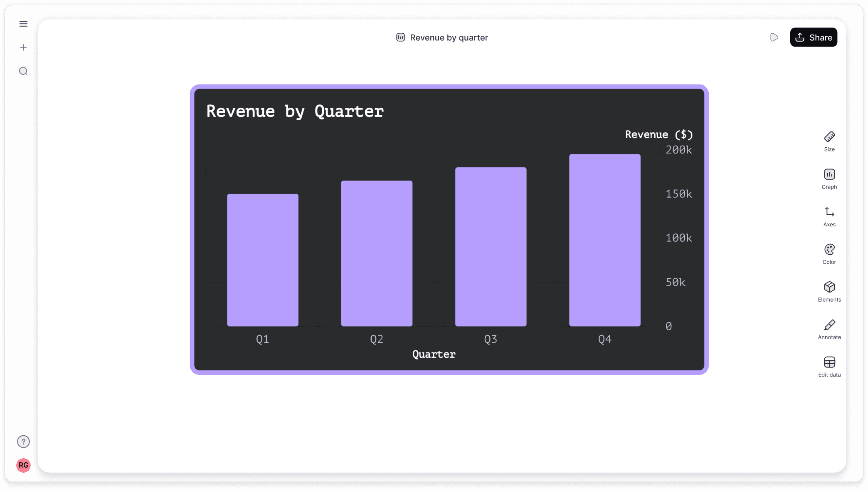
Task: Open the Size ruler tool
Action: tap(829, 141)
